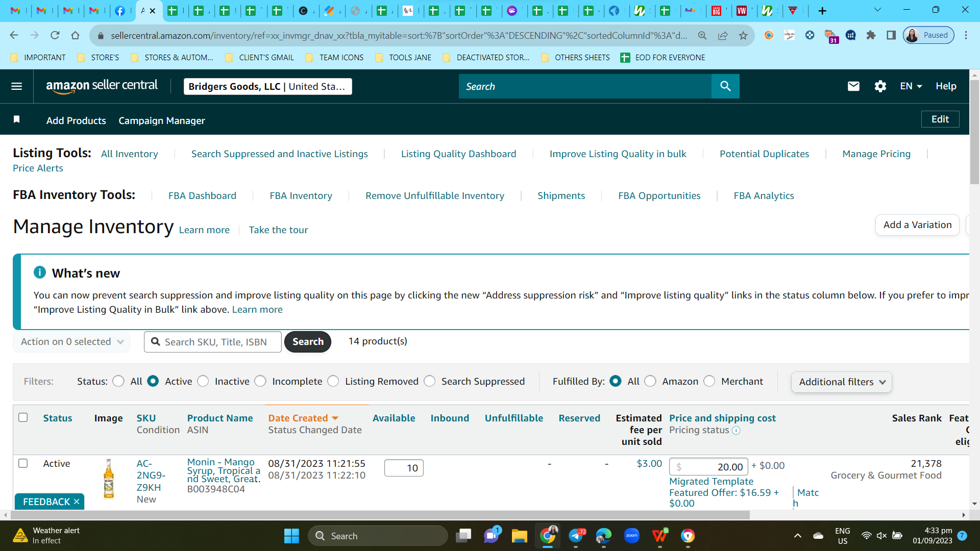
Task: Click the Add a Variation button
Action: click(917, 225)
